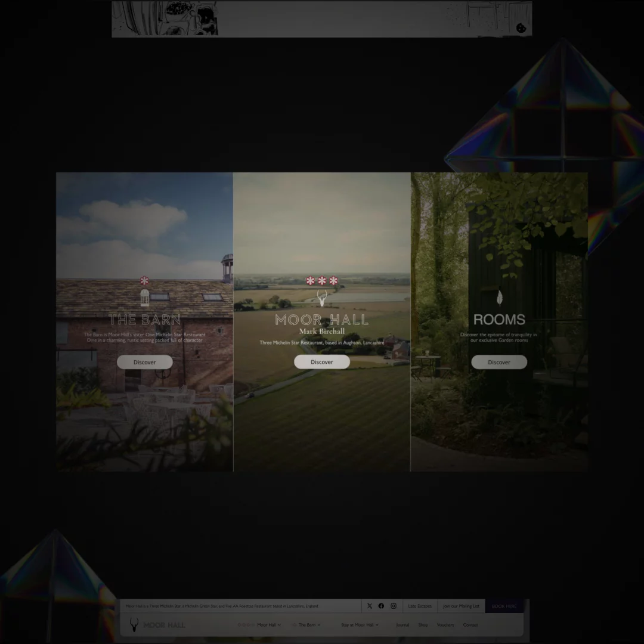Click the leaf icon above Rooms

tap(499, 297)
